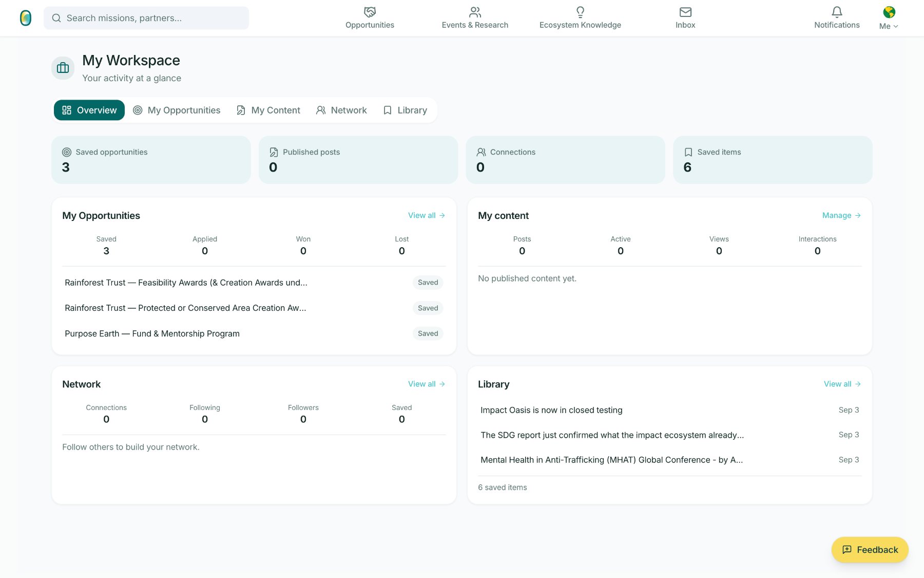Expand the Me account dropdown
The width and height of the screenshot is (924, 578).
pos(889,26)
